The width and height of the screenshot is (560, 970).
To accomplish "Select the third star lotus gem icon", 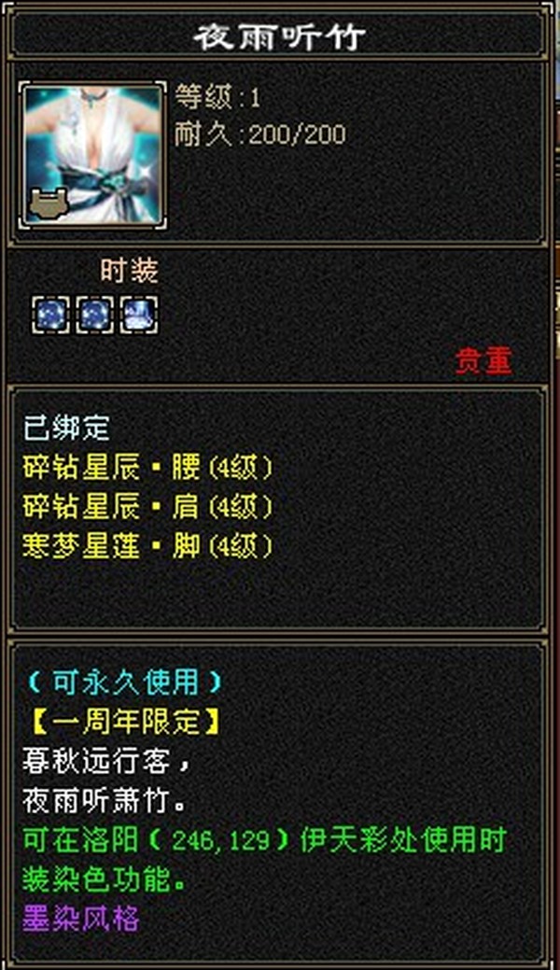I will coord(139,315).
